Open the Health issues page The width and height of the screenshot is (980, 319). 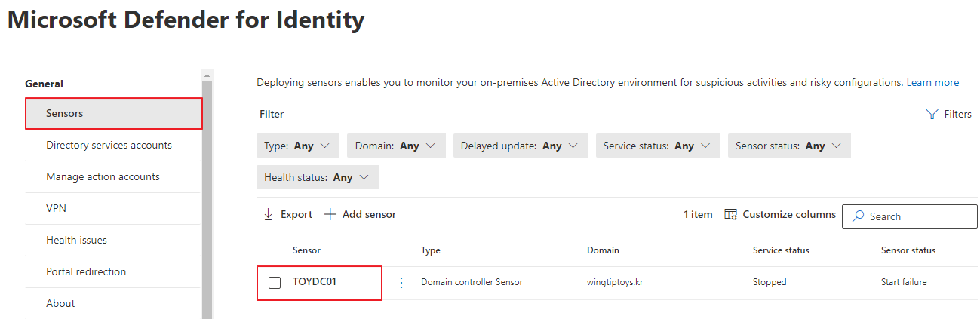click(x=114, y=240)
